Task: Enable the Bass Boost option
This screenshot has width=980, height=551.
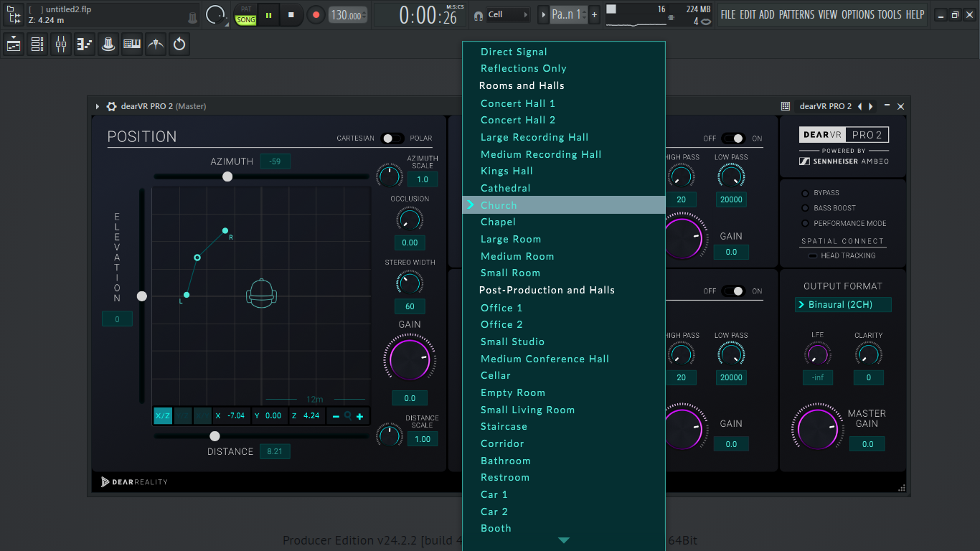Action: 805,208
